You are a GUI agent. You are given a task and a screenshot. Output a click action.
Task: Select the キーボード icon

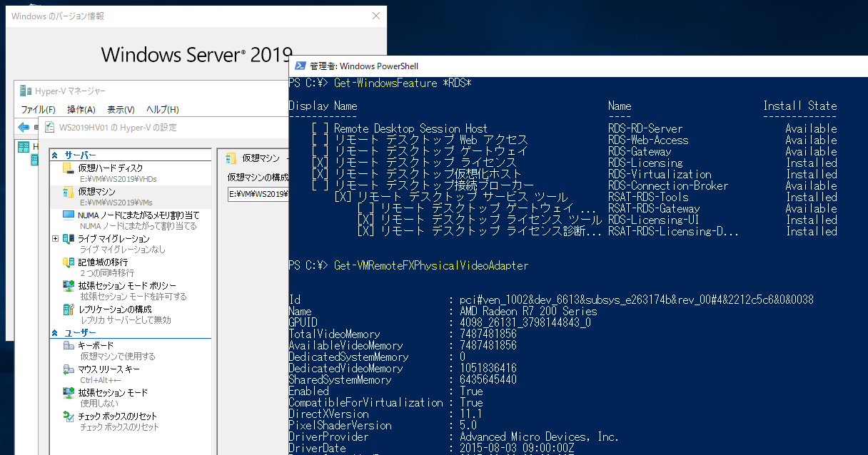[x=69, y=345]
